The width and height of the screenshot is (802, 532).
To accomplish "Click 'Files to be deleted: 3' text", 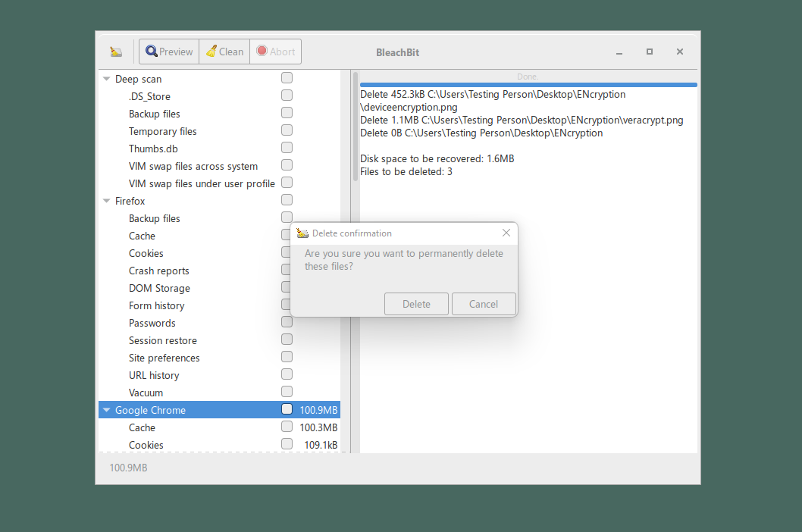I will [406, 171].
